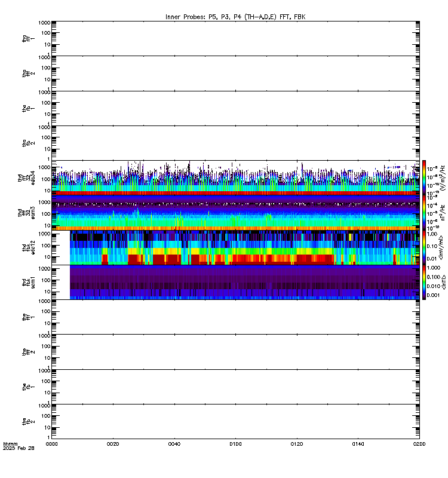
Task: Click the 1000 tick label of the 'tha fff 1' panel
Action: click(x=44, y=23)
